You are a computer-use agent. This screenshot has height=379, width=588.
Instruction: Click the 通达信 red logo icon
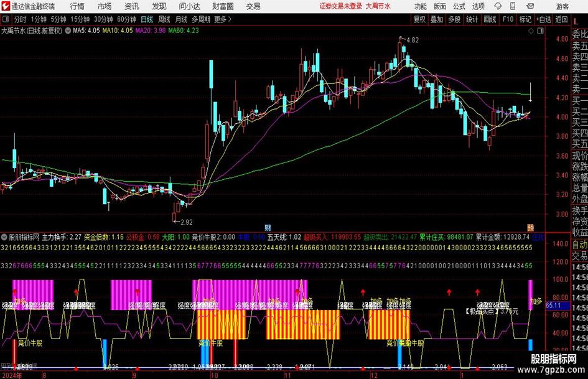coord(6,6)
